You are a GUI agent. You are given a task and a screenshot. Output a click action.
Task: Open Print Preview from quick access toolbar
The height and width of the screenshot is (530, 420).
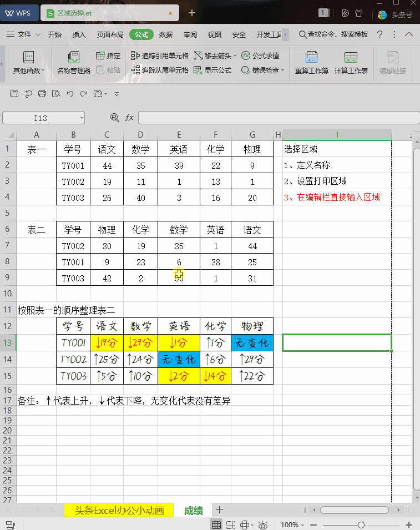pos(56,94)
